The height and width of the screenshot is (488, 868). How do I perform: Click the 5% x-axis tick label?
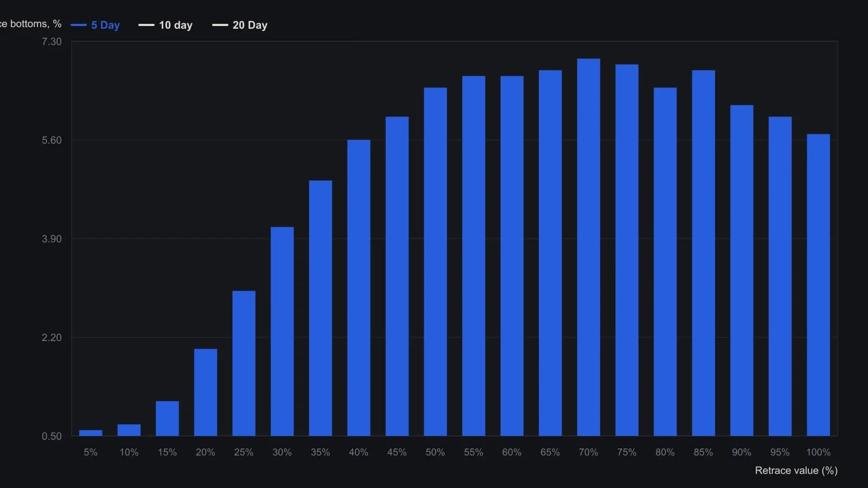coord(91,452)
